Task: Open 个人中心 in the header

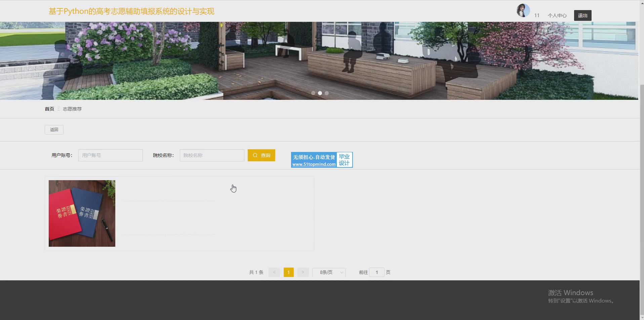Action: 557,15
